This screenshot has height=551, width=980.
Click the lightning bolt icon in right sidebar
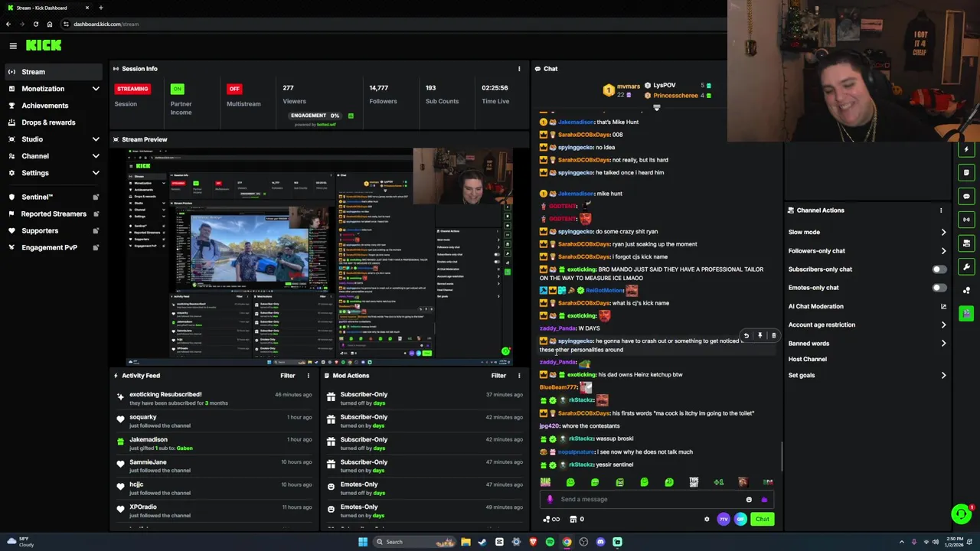click(966, 149)
